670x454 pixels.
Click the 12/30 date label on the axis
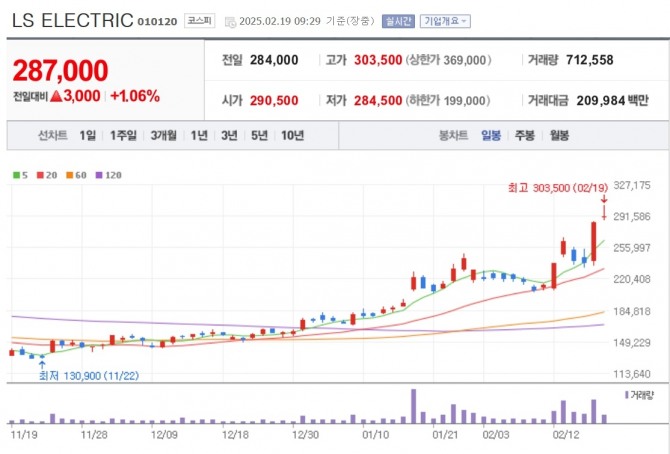306,435
